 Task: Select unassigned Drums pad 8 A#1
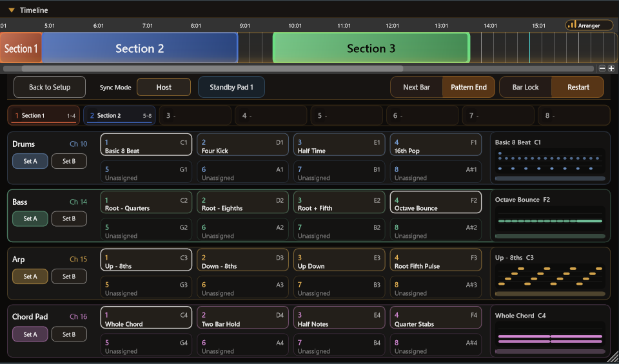[436, 171]
